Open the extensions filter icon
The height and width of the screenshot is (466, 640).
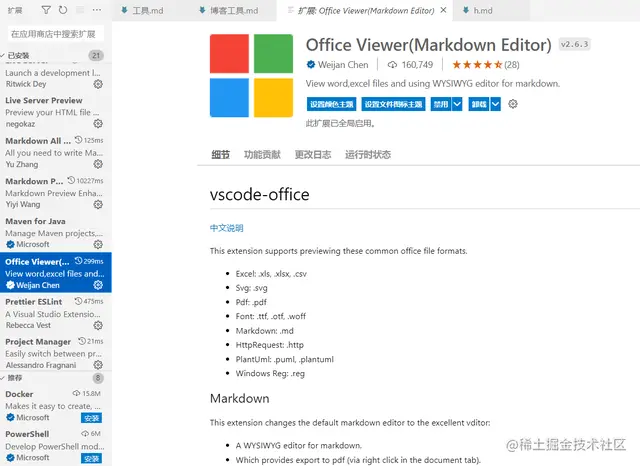coord(46,10)
